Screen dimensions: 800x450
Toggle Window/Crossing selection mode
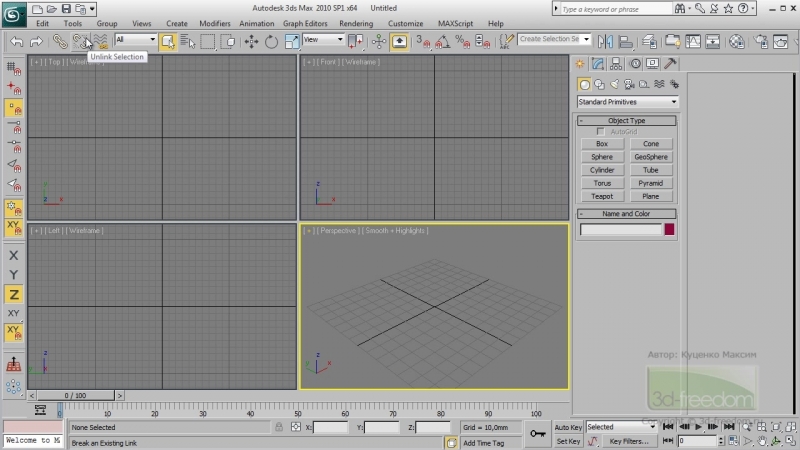(x=229, y=41)
